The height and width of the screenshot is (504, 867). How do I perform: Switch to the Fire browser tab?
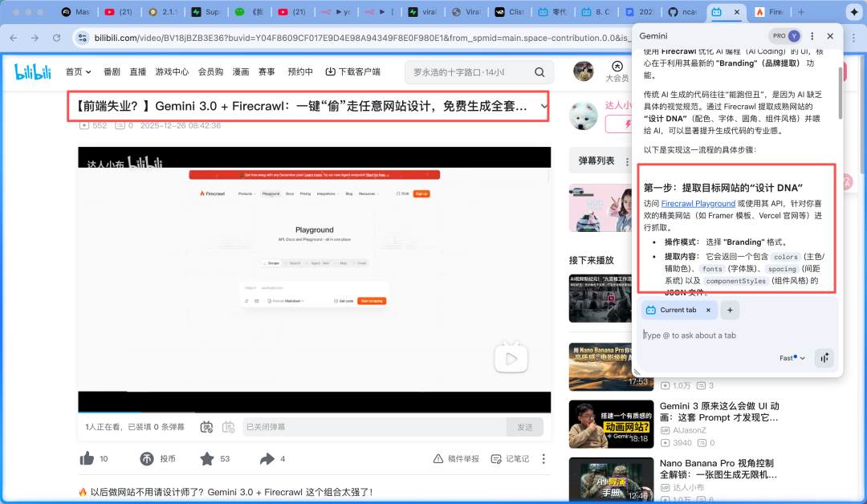point(770,11)
